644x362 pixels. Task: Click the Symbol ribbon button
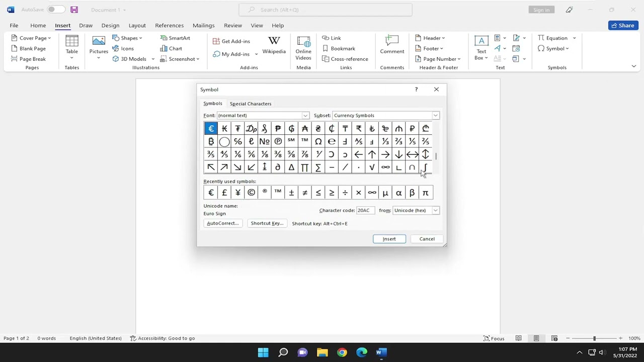(x=553, y=49)
